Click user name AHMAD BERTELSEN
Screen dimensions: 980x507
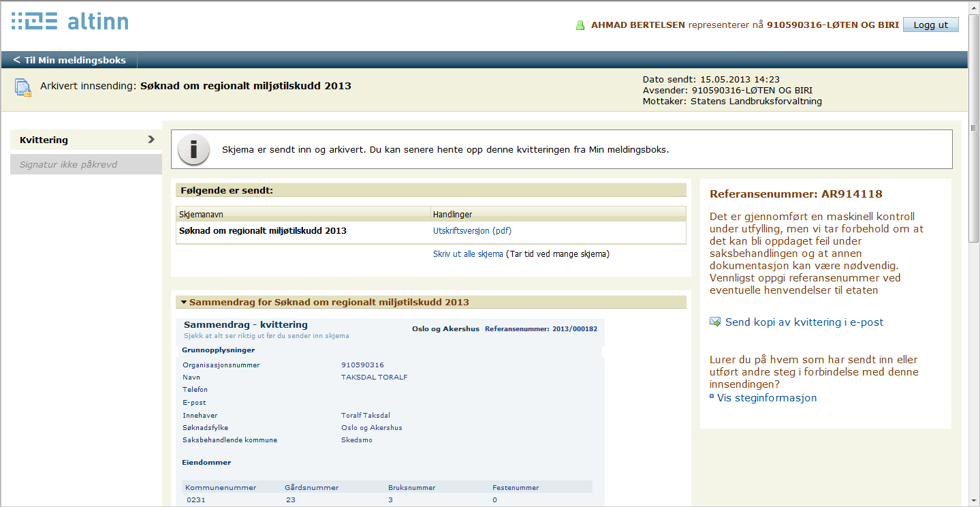click(638, 25)
